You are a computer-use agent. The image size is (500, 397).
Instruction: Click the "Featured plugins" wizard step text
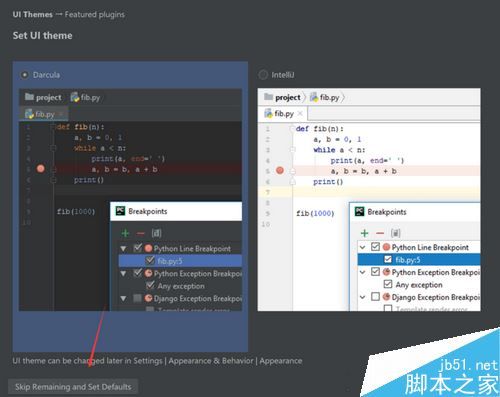click(x=95, y=15)
